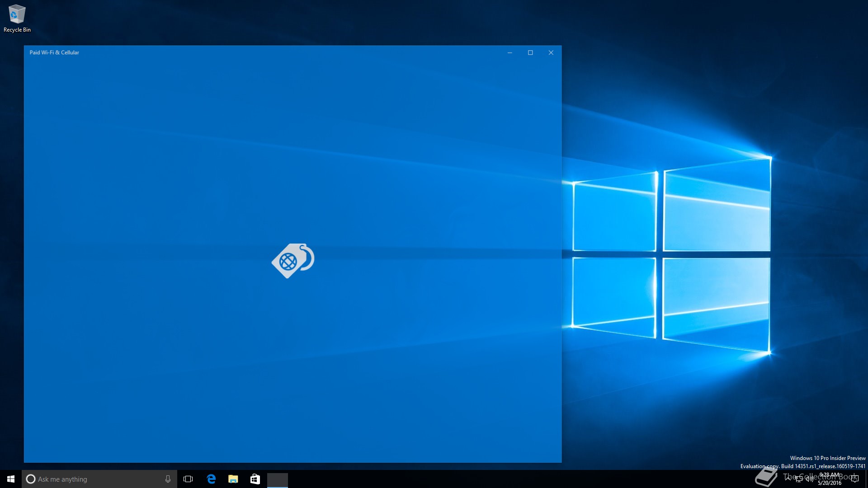Click the microphone icon in search box
Image resolution: width=868 pixels, height=488 pixels.
(168, 479)
